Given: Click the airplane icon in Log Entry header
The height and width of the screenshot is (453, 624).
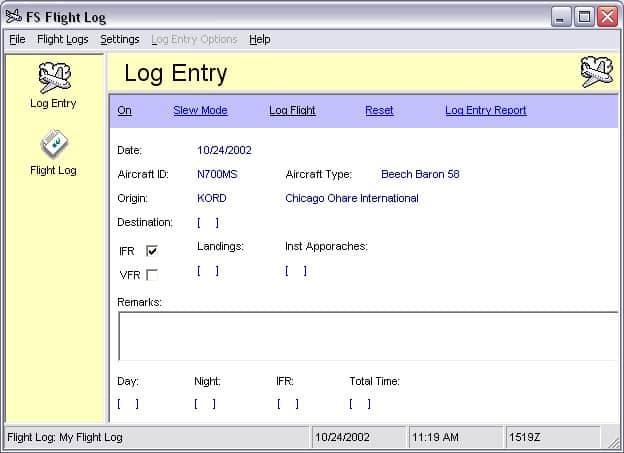Looking at the screenshot, I should click(597, 73).
